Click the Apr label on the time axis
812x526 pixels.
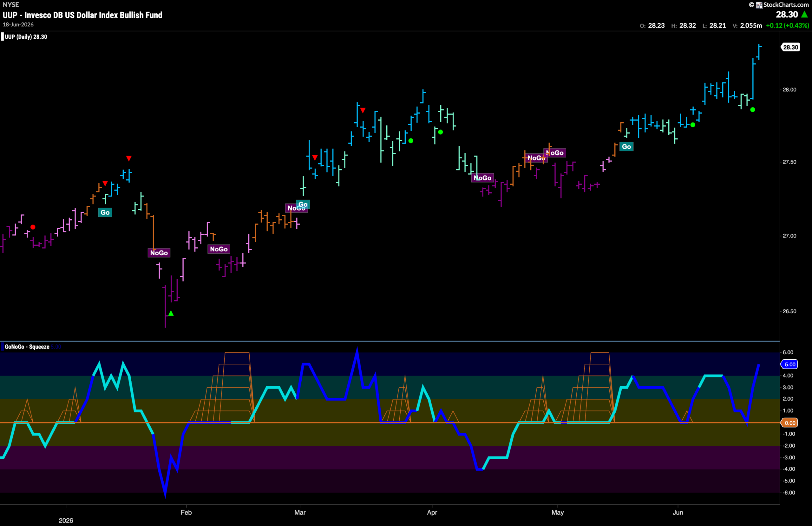tap(432, 512)
